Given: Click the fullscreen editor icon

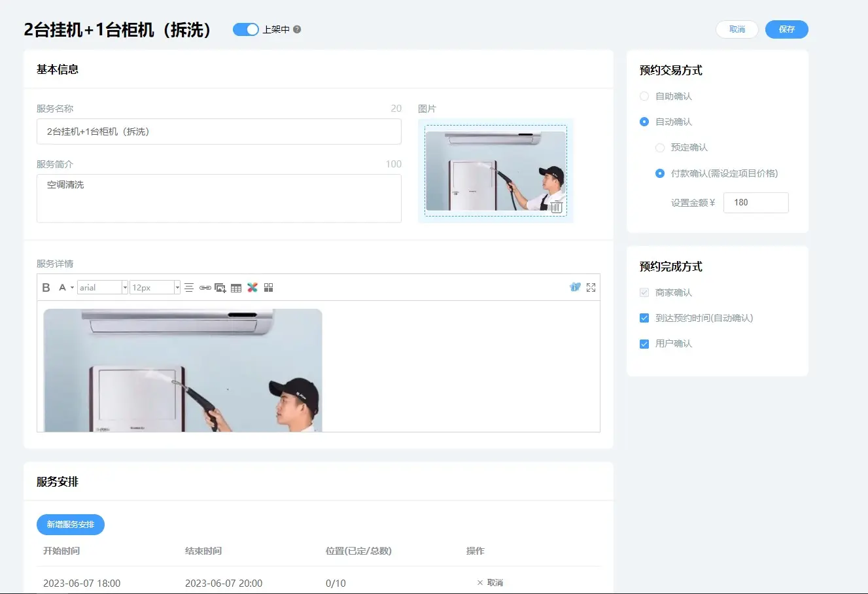Looking at the screenshot, I should [591, 288].
